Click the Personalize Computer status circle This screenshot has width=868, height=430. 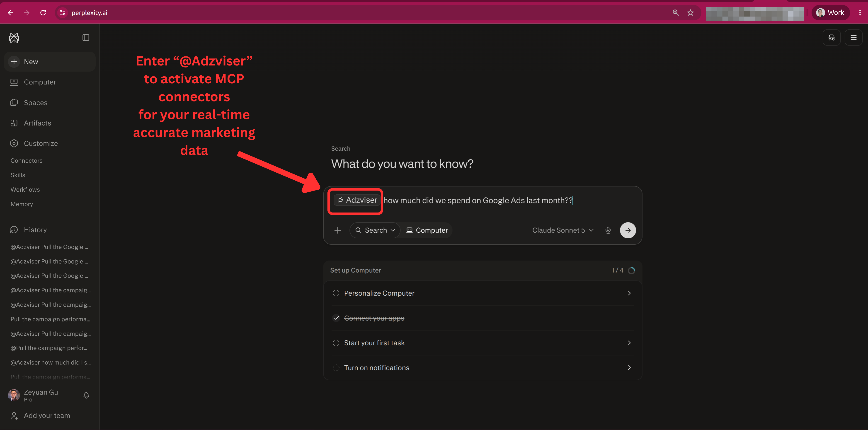click(336, 293)
